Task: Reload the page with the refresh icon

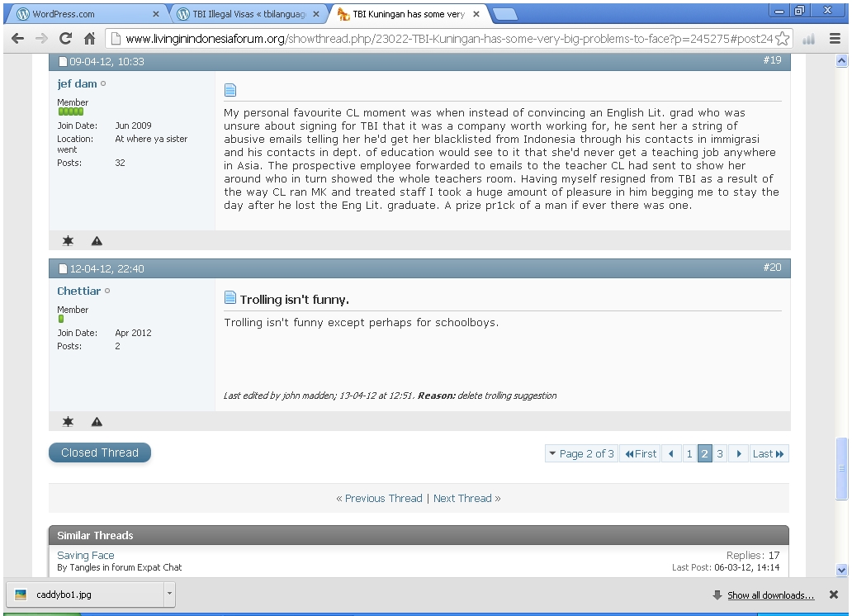Action: click(x=65, y=39)
